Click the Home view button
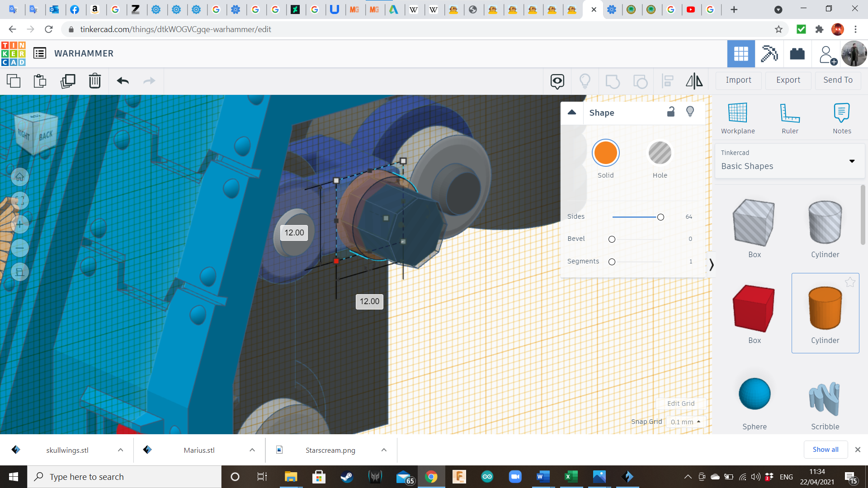Image resolution: width=868 pixels, height=488 pixels. (x=20, y=177)
